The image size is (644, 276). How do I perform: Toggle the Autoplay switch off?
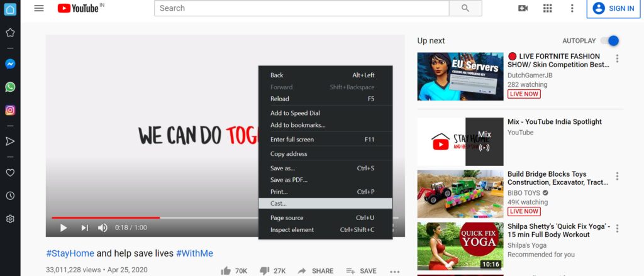tap(609, 41)
